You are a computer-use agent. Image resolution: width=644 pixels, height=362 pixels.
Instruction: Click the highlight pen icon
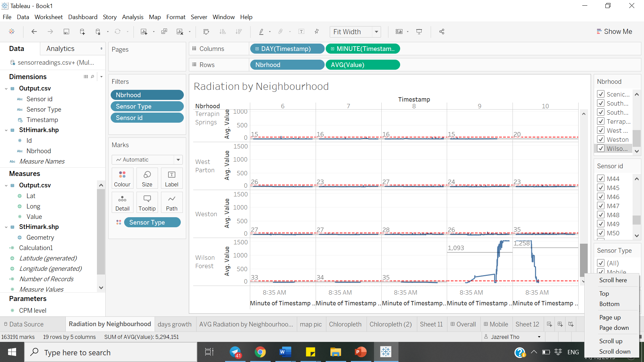tap(261, 32)
